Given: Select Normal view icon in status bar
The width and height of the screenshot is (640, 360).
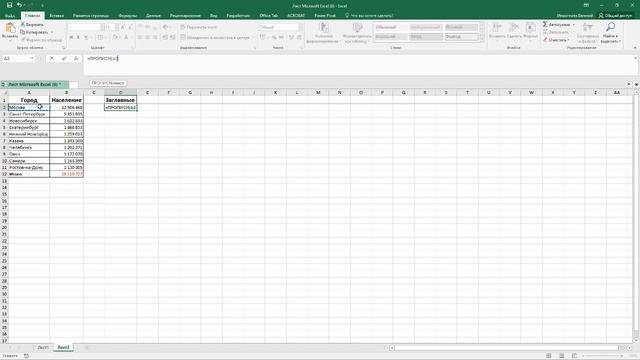Looking at the screenshot, I should tap(549, 356).
